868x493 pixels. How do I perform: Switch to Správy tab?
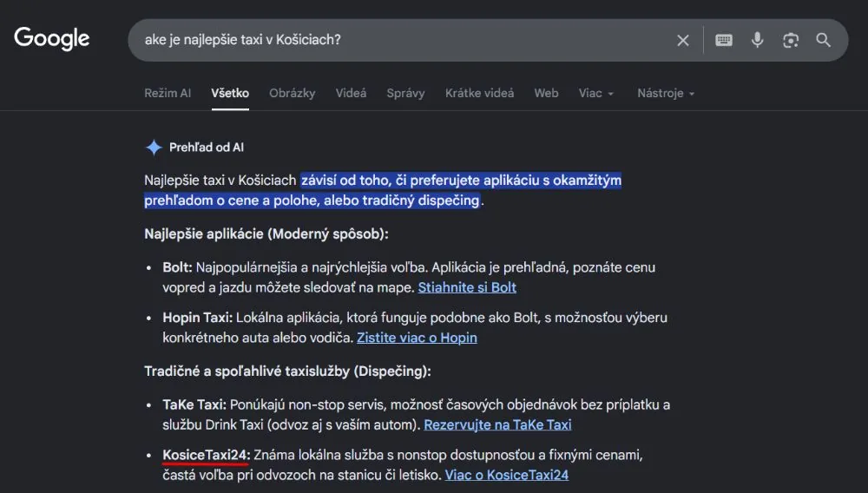click(x=405, y=93)
